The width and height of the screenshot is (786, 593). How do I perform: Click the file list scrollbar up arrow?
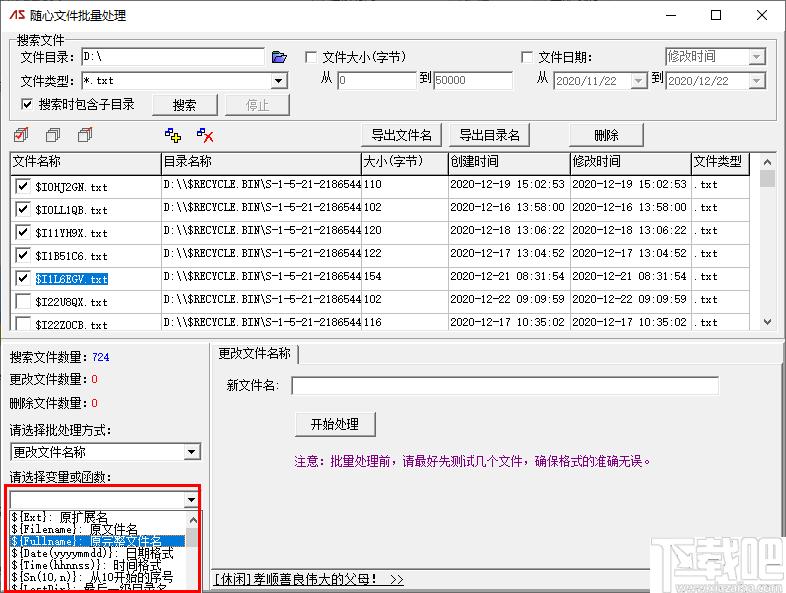tap(767, 162)
